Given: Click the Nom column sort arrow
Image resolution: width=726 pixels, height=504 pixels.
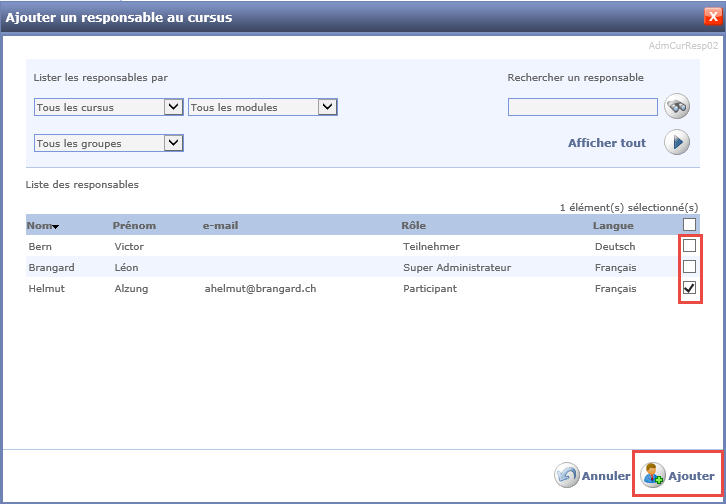Looking at the screenshot, I should click(x=56, y=227).
